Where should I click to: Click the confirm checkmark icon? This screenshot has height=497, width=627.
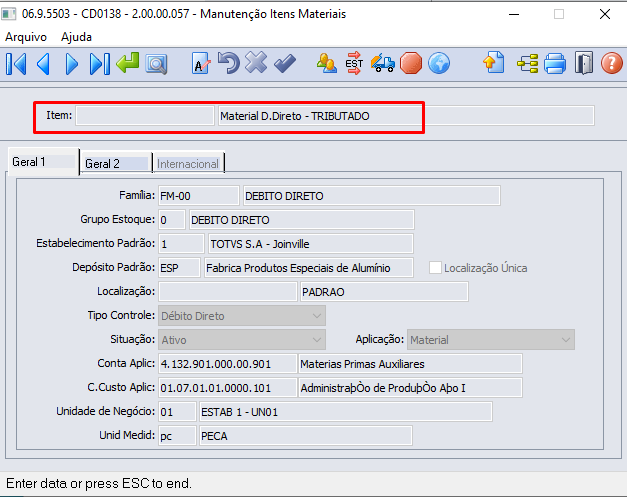tap(285, 64)
